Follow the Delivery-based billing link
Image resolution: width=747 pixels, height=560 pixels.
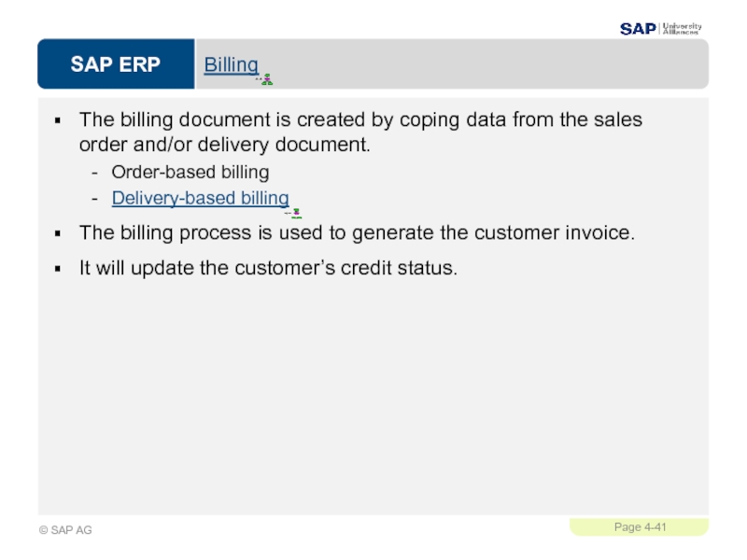200,198
